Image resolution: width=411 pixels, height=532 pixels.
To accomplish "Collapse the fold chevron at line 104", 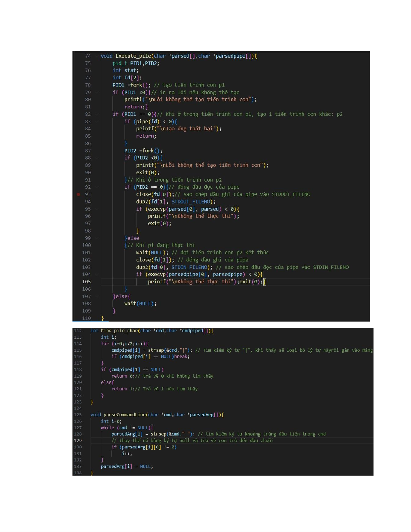I will tap(97, 274).
